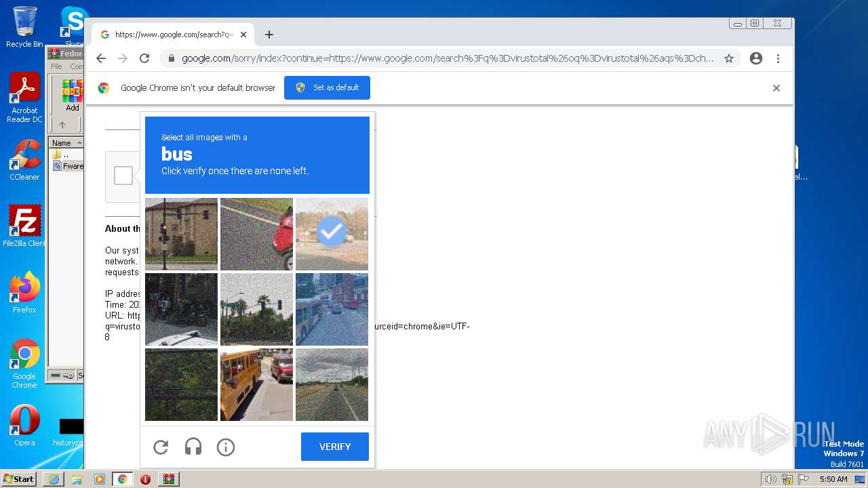Go back in Chrome

[x=101, y=58]
